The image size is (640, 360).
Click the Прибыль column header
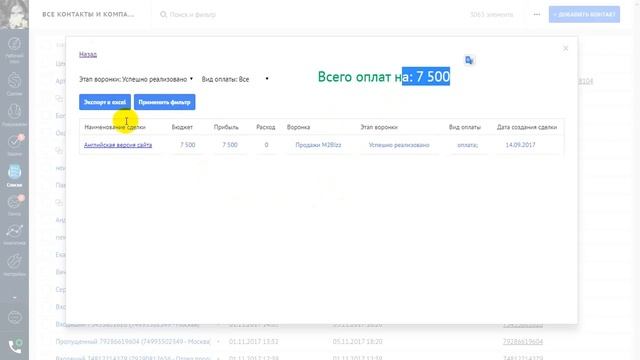226,127
